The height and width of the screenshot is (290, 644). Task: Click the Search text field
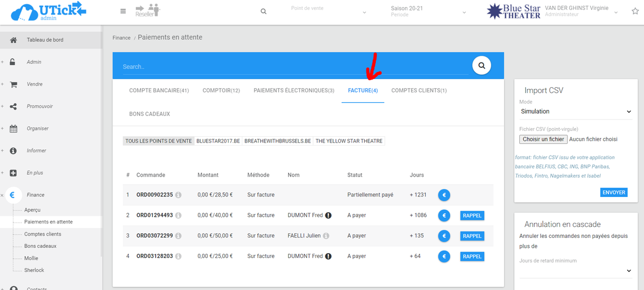coord(293,67)
